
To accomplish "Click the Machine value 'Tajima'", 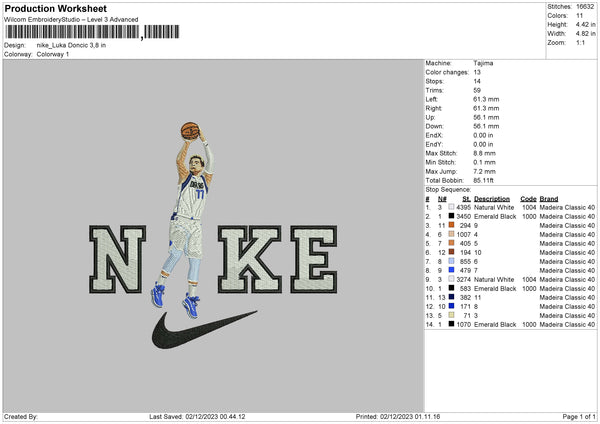I will tap(483, 63).
